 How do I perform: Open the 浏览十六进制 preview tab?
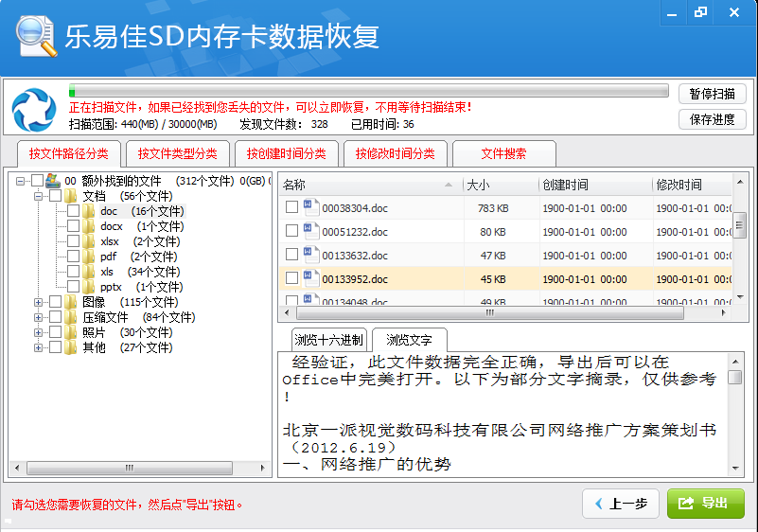(x=328, y=341)
